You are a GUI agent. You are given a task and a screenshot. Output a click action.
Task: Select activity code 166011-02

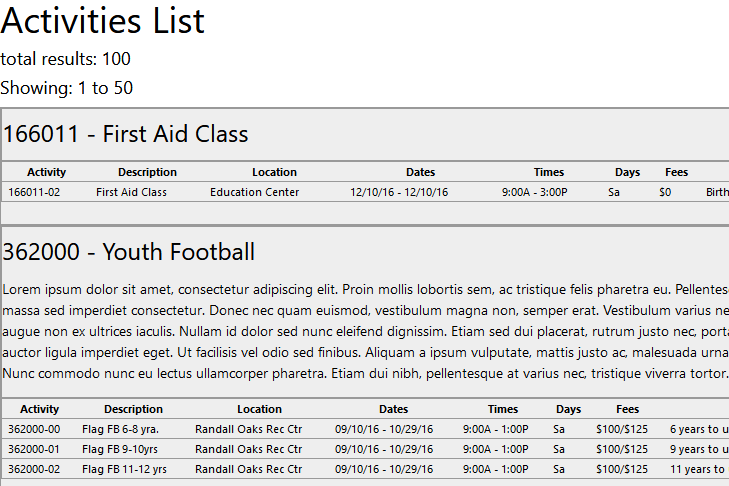tap(34, 192)
